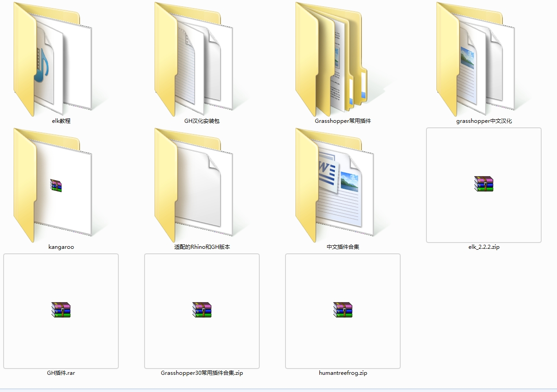
Task: Click the humantreefrog.zip archive icon
Action: pos(343,310)
